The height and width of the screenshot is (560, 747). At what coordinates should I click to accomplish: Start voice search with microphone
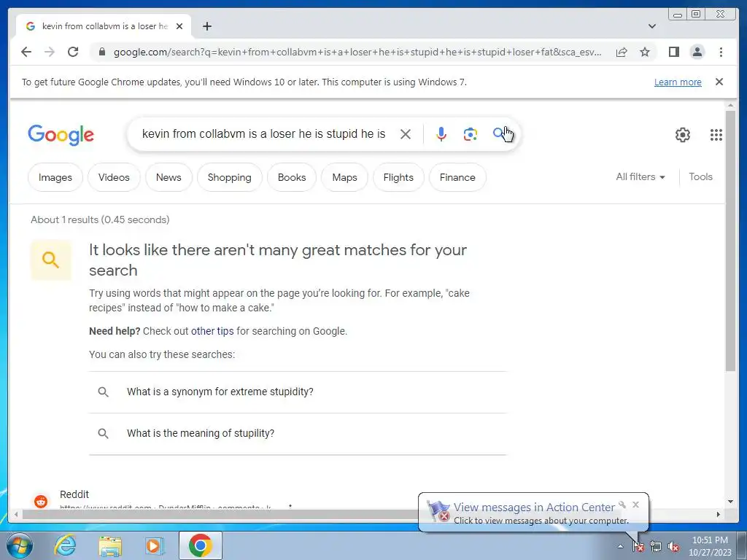point(441,134)
